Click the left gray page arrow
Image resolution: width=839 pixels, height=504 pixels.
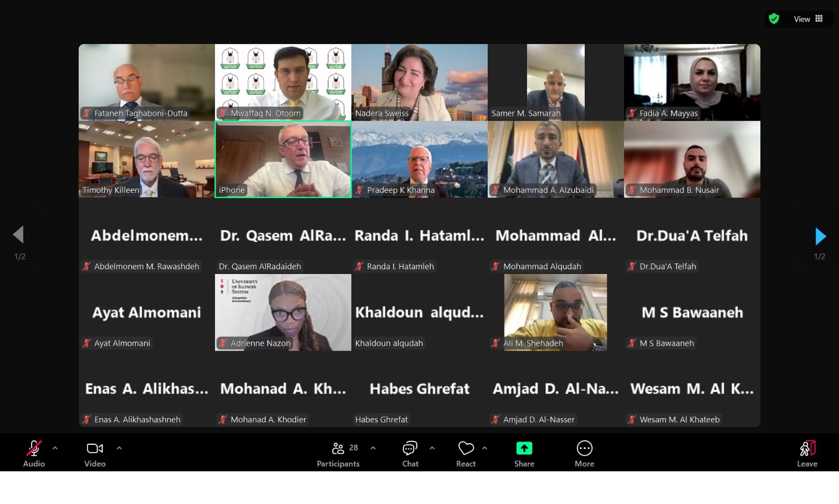coord(18,234)
